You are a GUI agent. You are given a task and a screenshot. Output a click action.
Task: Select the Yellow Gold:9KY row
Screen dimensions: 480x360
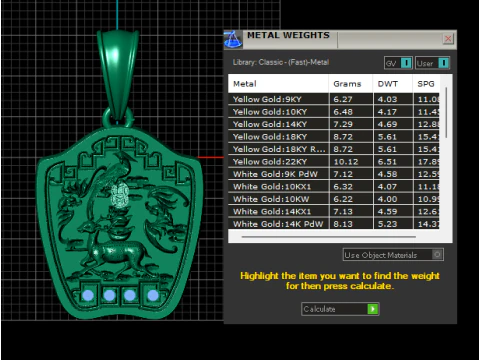click(334, 99)
